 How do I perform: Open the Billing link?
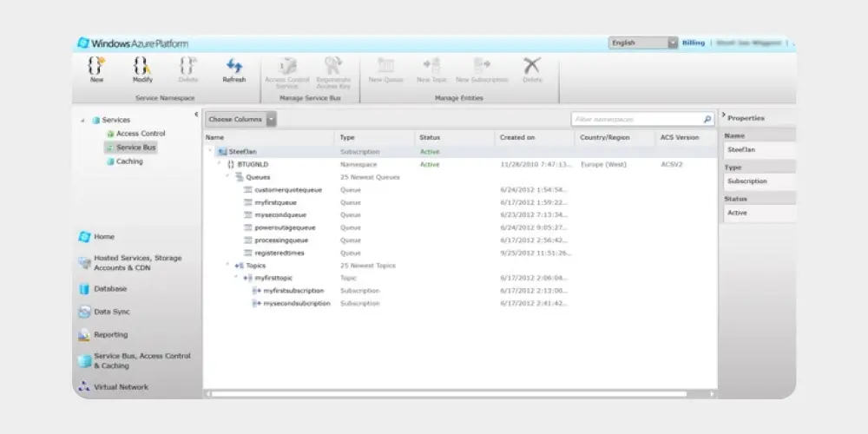click(693, 43)
